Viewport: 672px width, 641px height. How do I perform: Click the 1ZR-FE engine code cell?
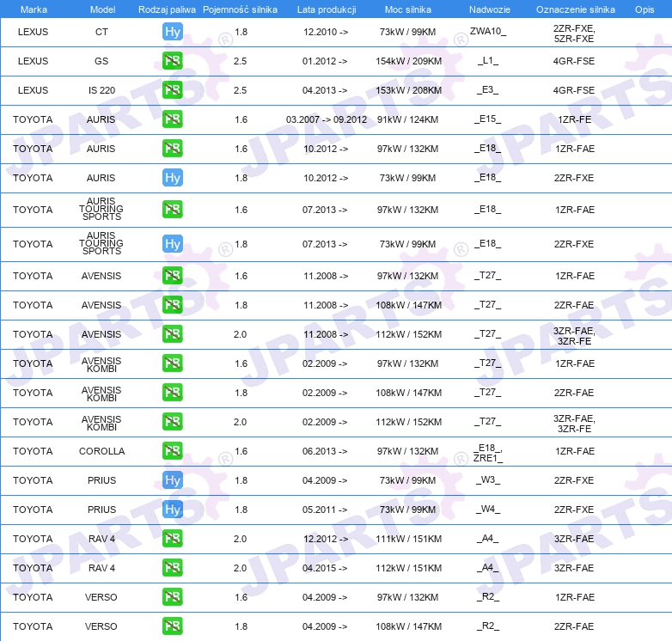tap(574, 119)
